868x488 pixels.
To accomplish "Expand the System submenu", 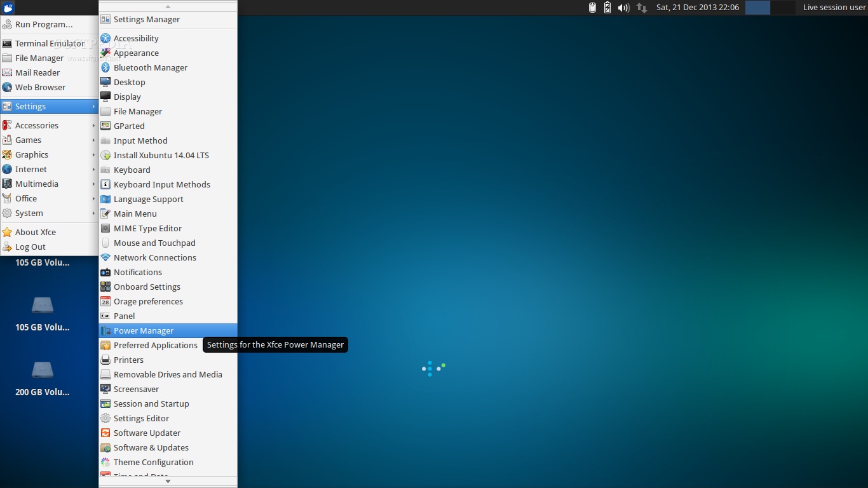I will (49, 213).
